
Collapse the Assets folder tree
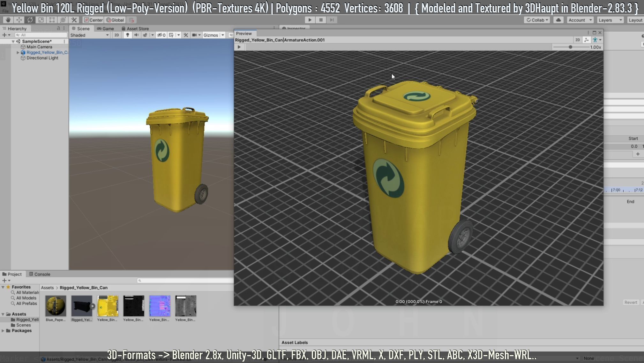click(3, 314)
